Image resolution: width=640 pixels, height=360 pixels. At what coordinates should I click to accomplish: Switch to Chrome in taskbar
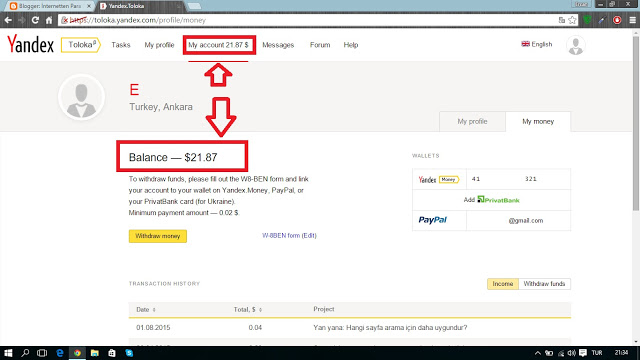click(77, 353)
